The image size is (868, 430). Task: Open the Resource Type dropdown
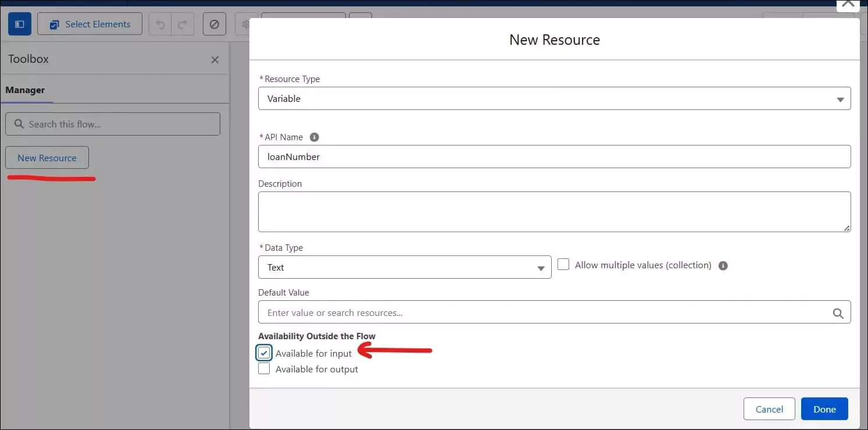pyautogui.click(x=840, y=98)
